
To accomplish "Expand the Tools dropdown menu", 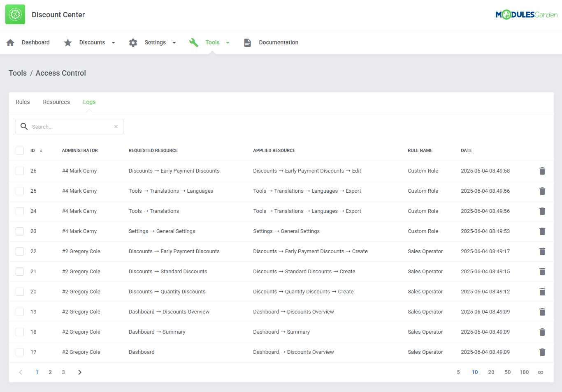I will (x=228, y=42).
